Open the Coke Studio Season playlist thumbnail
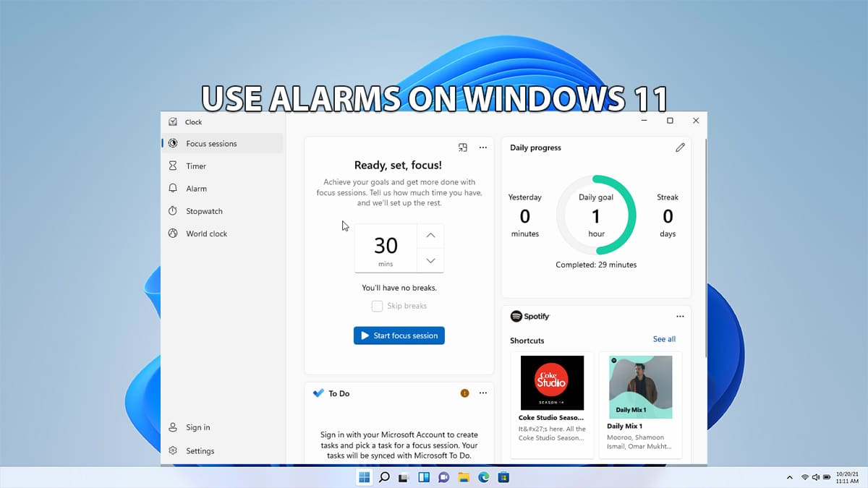The image size is (868, 488). (552, 383)
